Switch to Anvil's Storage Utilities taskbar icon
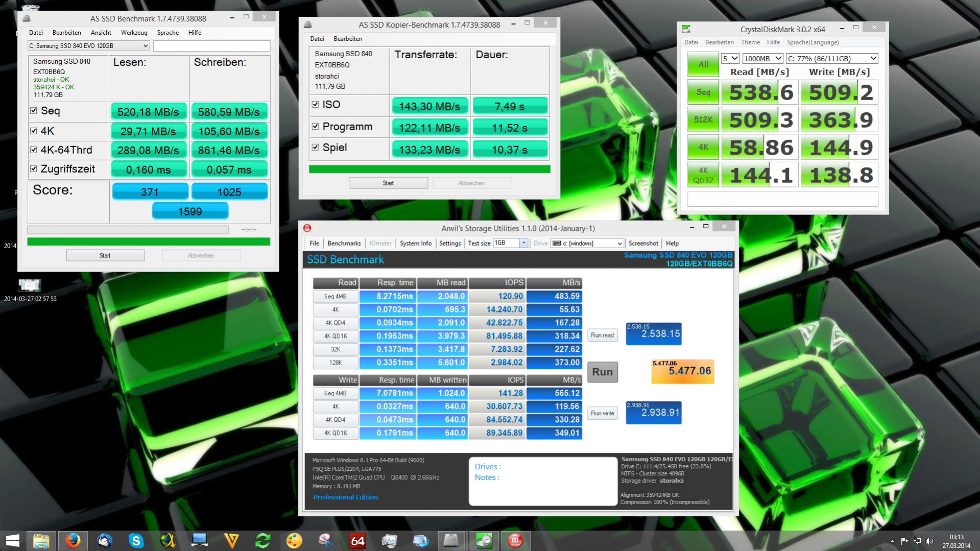This screenshot has height=551, width=980. 515,541
